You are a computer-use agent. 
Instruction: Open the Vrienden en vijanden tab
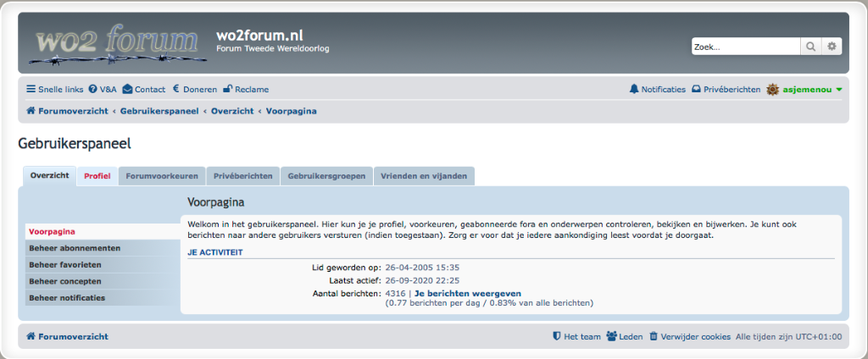[x=424, y=176]
